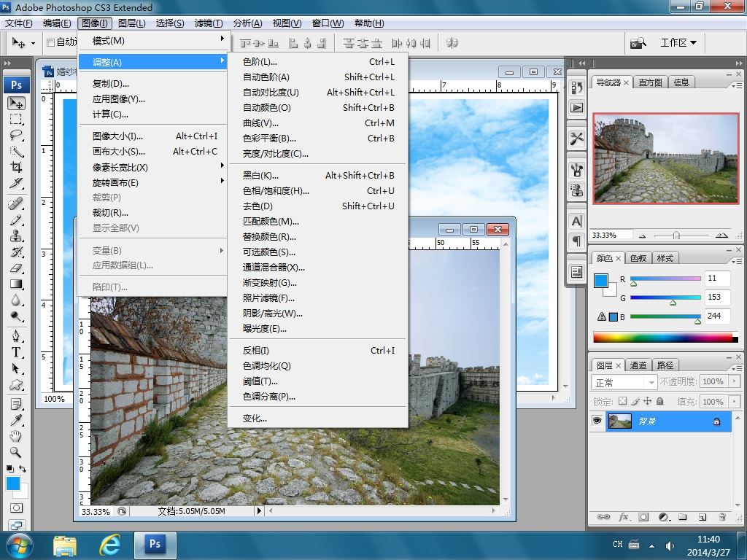Select the Zoom tool

click(16, 452)
